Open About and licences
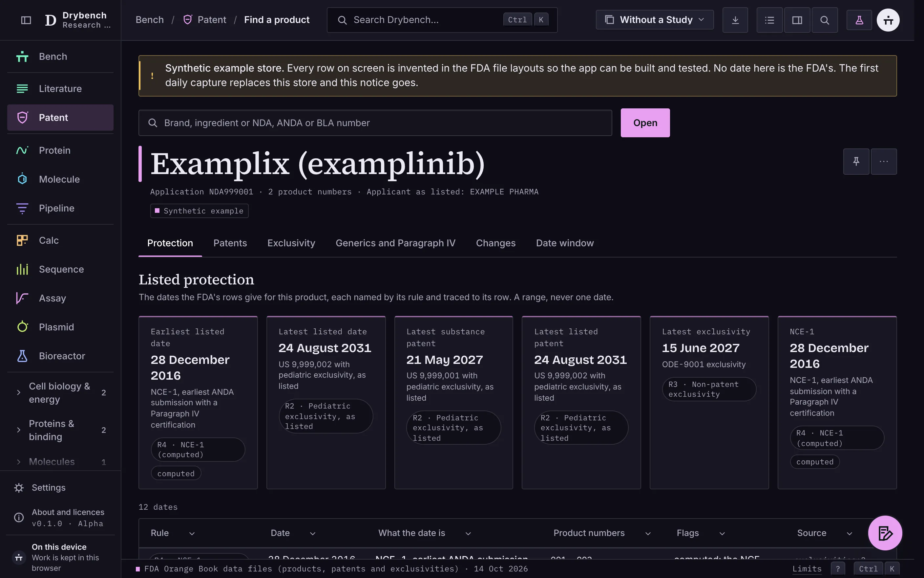 tap(60, 518)
